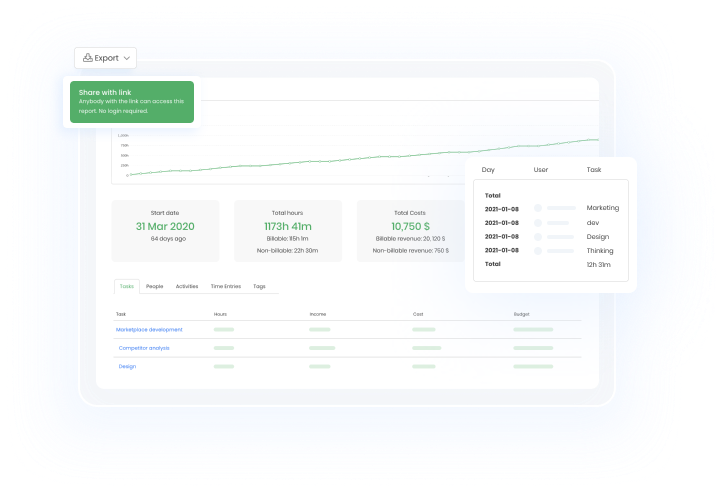
Task: Choose the Share with link option
Action: click(132, 102)
